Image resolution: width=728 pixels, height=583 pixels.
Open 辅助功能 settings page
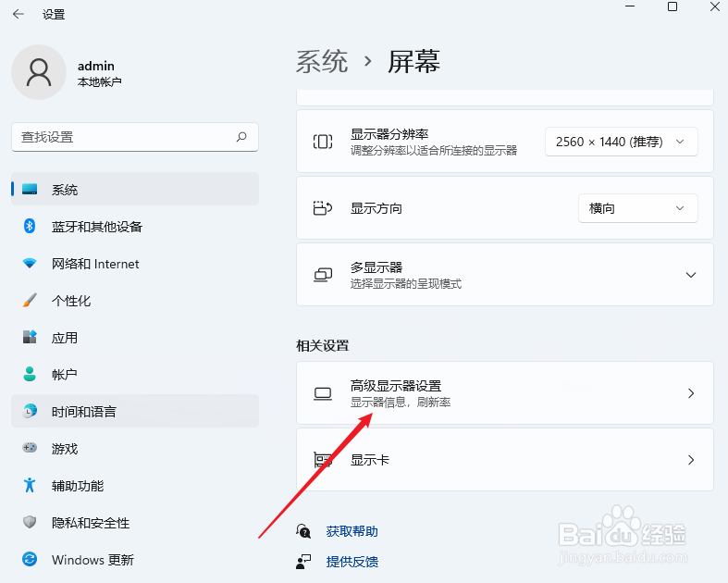click(x=135, y=486)
